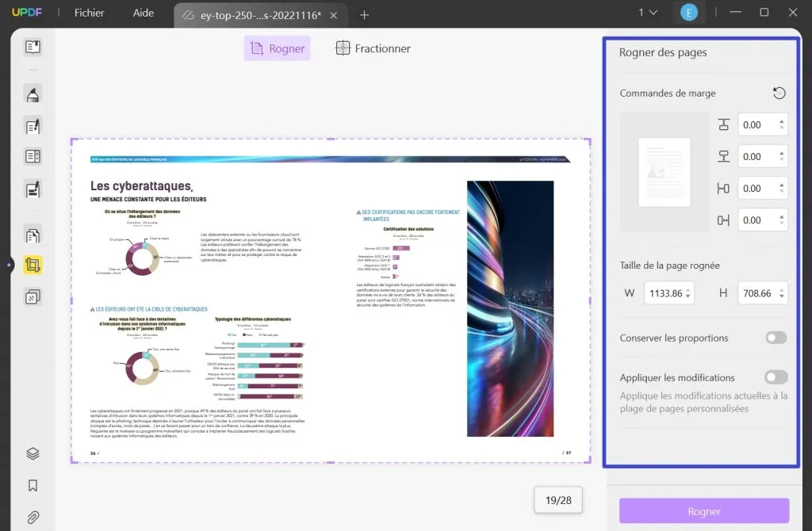This screenshot has height=531, width=812.
Task: Select the Fractionner mode button
Action: click(x=373, y=48)
